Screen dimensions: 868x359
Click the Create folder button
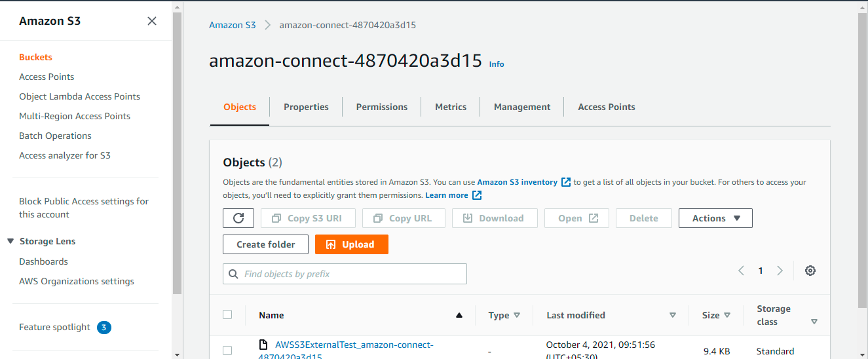(x=266, y=244)
